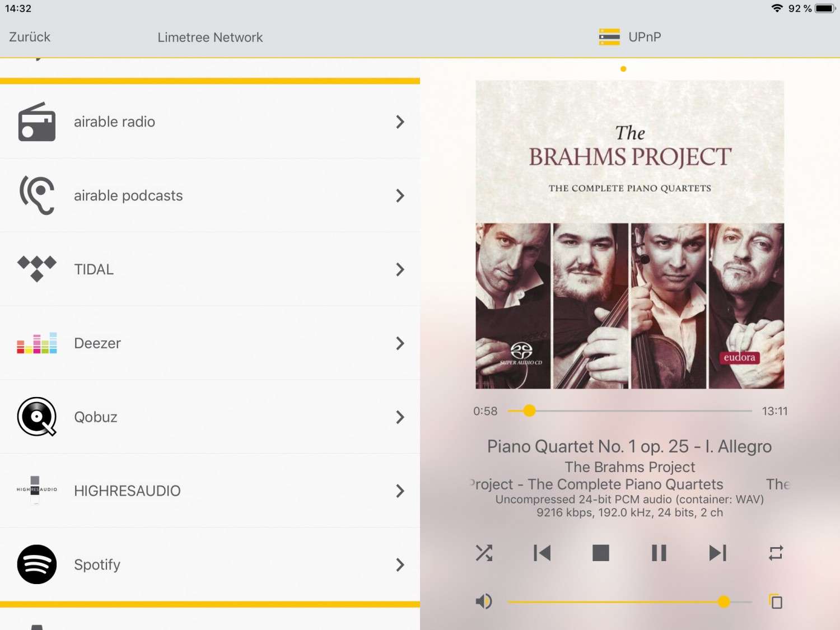Tap the Deezer equalizer logo

pos(37,343)
